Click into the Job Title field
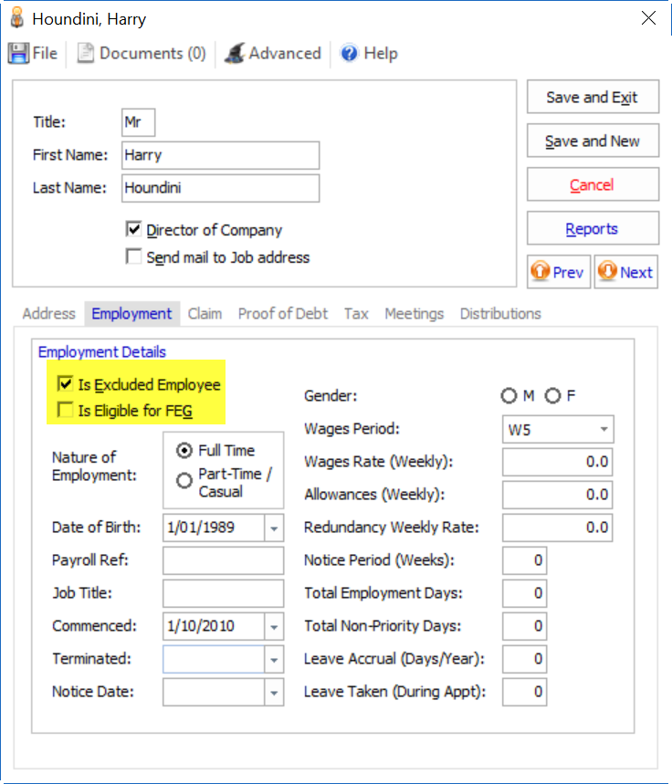The height and width of the screenshot is (784, 672). coord(223,593)
